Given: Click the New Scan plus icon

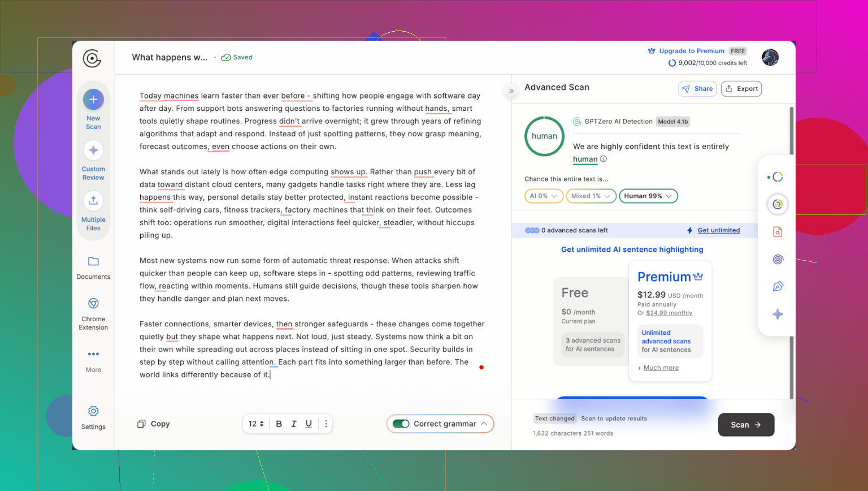Looking at the screenshot, I should coord(93,100).
